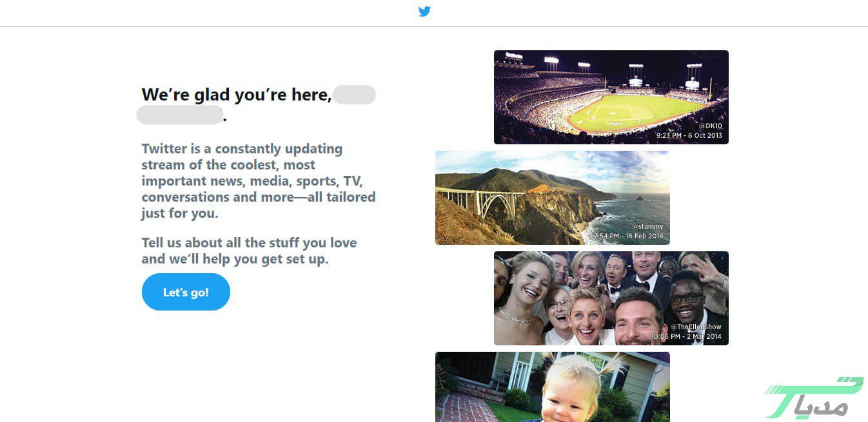Click the Twitter bird logo in header
868x422 pixels.
[x=424, y=11]
